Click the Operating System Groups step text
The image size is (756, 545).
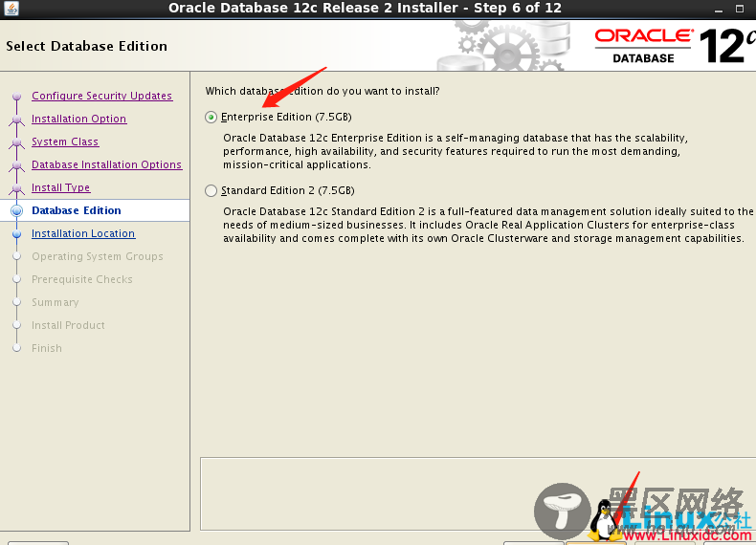coord(98,256)
